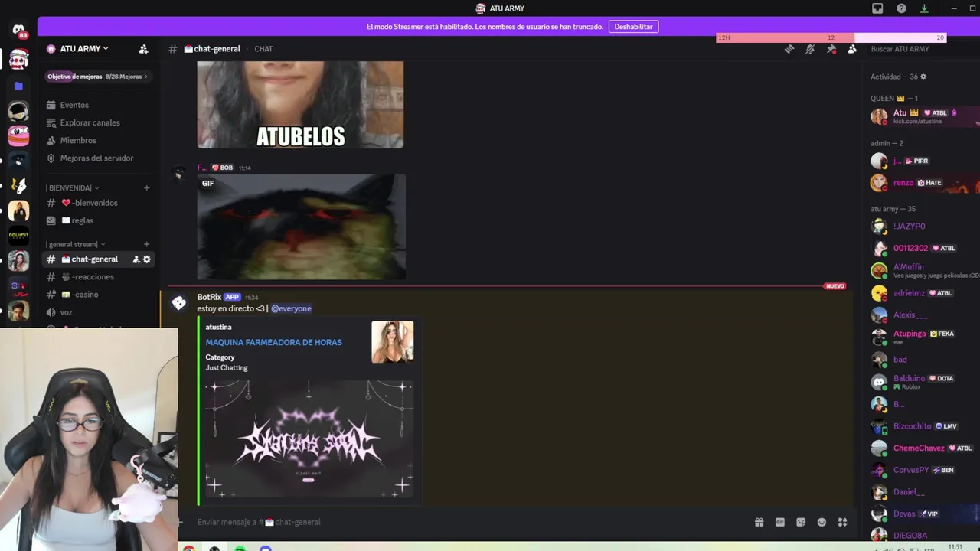Open the emoji picker icon
This screenshot has height=551, width=980.
[822, 522]
